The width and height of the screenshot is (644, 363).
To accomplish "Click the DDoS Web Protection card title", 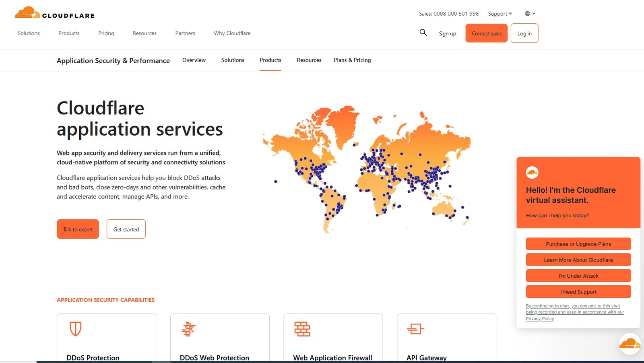I will click(215, 358).
